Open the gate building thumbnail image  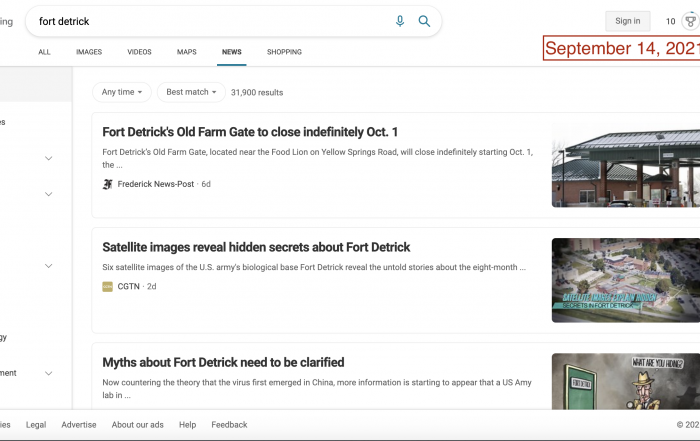click(x=626, y=165)
